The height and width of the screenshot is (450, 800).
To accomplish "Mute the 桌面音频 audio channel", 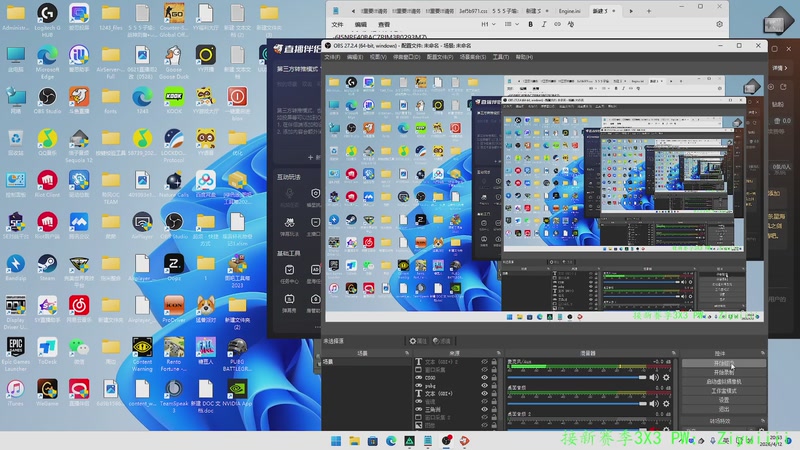I will [654, 404].
